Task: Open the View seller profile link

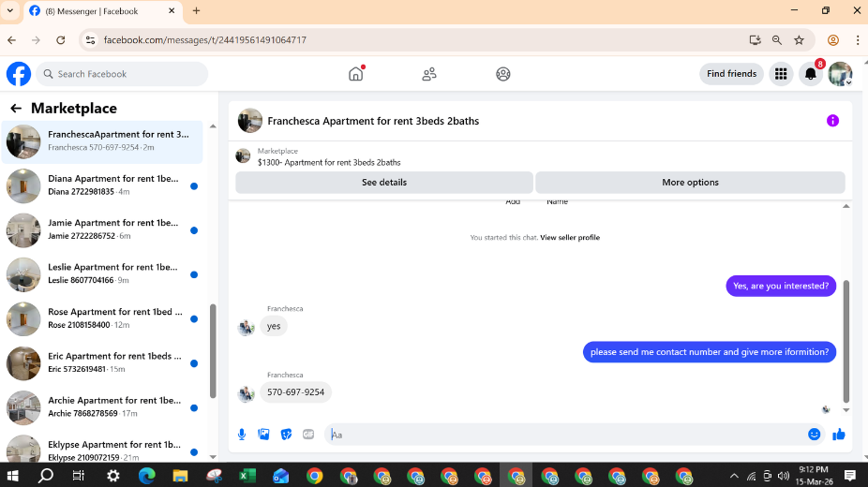Action: point(570,238)
